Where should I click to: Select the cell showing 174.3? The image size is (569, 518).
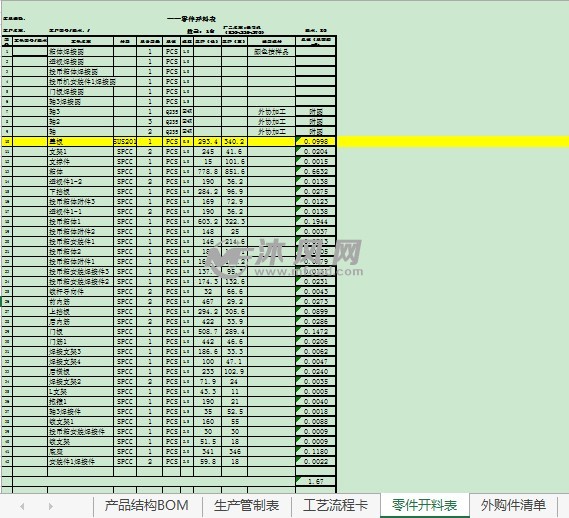[x=208, y=281]
